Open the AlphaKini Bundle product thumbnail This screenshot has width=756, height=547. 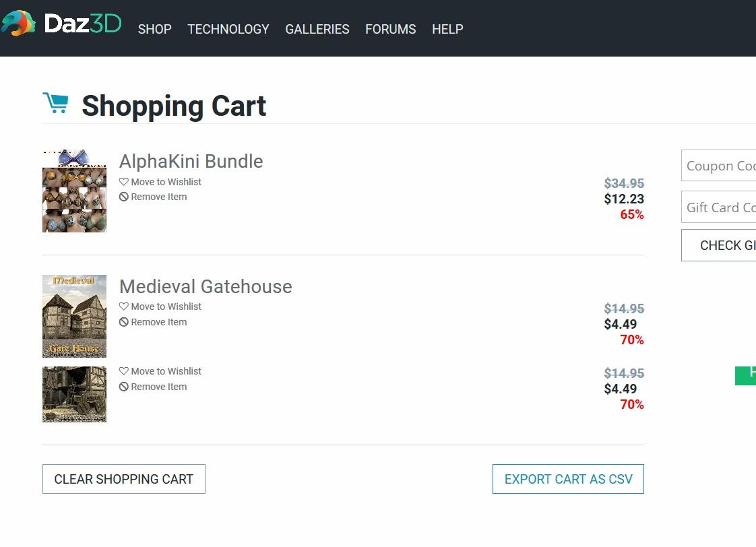[x=74, y=191]
